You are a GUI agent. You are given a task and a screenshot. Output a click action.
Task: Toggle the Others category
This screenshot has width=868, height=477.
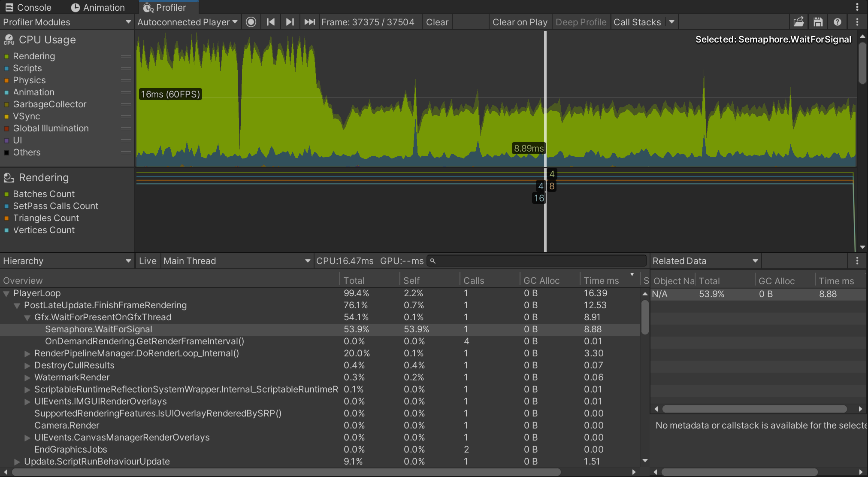(6, 152)
